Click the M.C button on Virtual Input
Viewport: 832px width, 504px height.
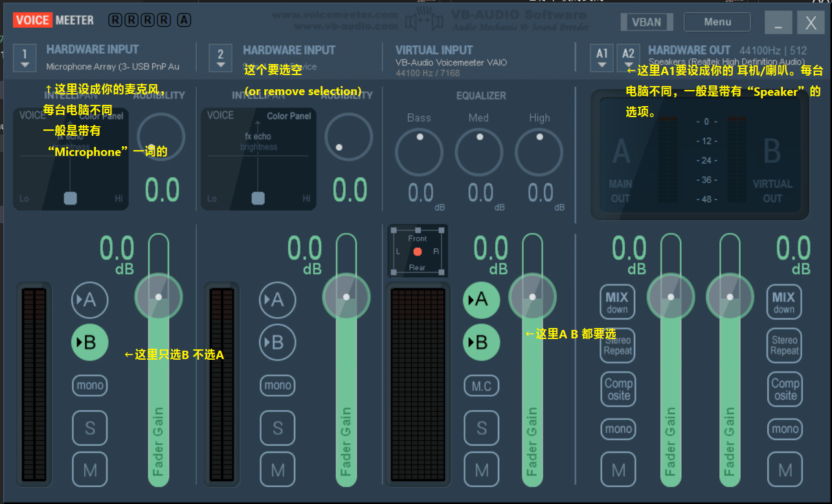(481, 386)
